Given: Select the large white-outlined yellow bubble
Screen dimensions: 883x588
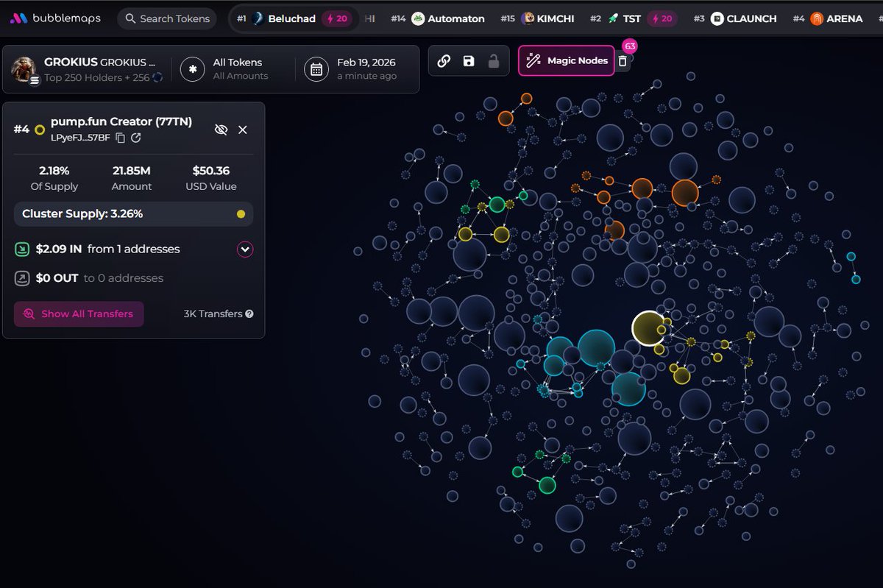Looking at the screenshot, I should click(x=649, y=328).
